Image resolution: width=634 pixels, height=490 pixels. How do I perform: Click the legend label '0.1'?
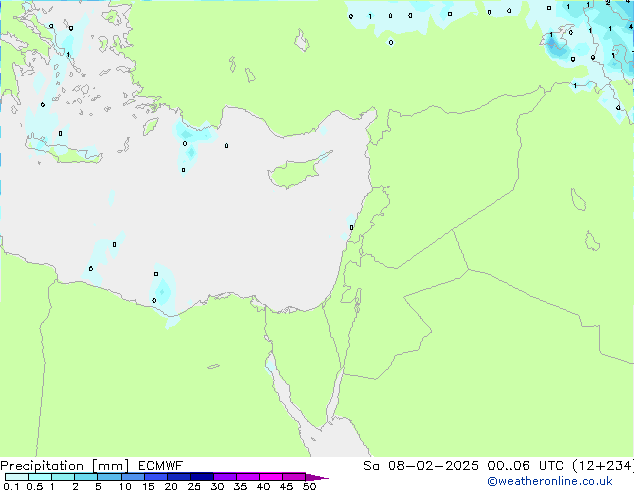[x=11, y=486]
